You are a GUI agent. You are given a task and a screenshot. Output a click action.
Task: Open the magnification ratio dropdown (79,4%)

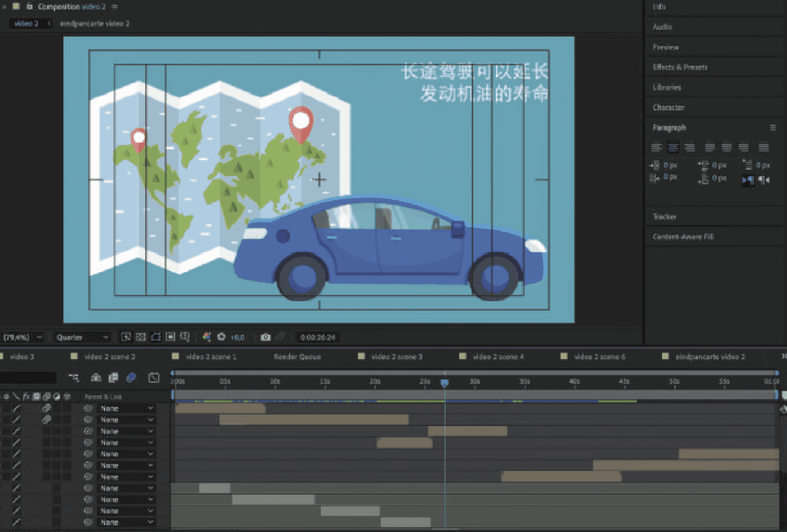[22, 337]
